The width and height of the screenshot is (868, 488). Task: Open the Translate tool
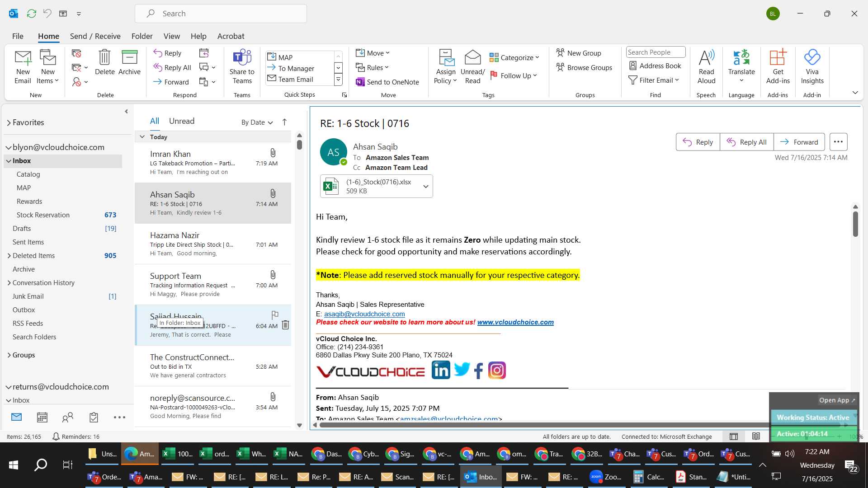[x=741, y=67]
